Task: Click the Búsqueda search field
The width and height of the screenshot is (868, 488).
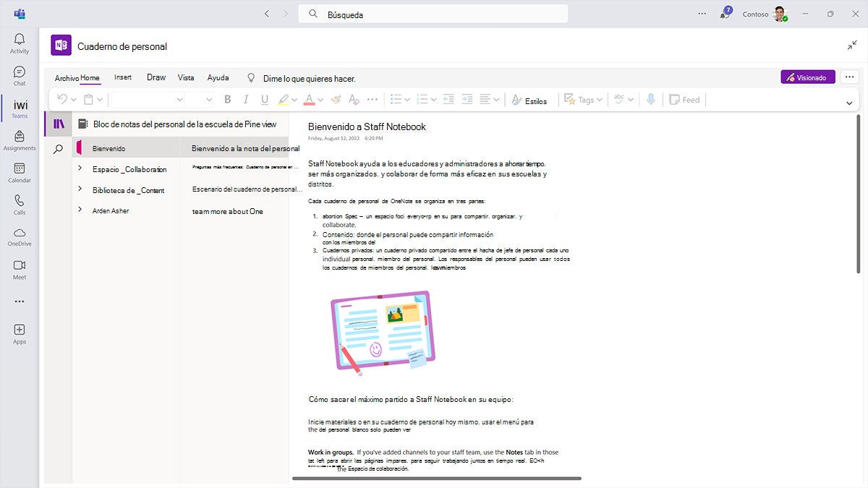Action: click(x=434, y=14)
